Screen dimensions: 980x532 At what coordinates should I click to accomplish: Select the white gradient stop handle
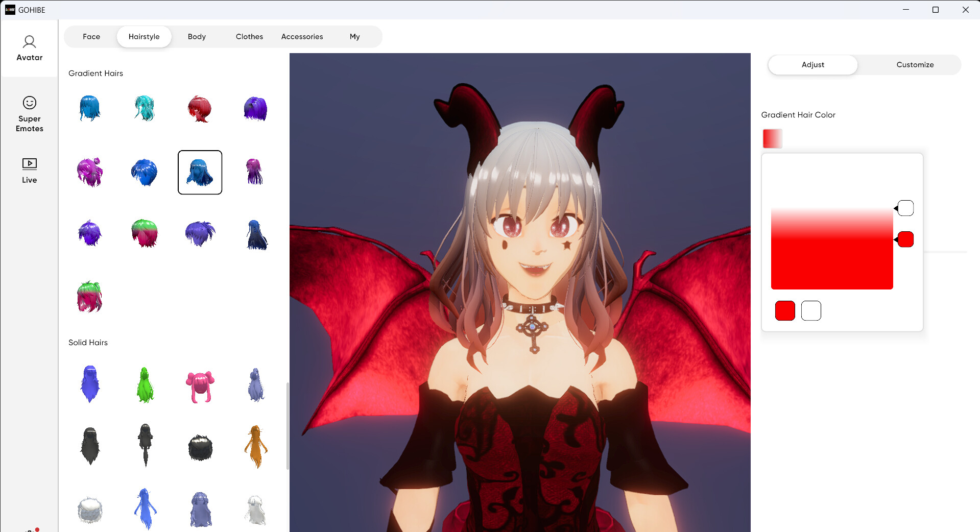(x=905, y=208)
